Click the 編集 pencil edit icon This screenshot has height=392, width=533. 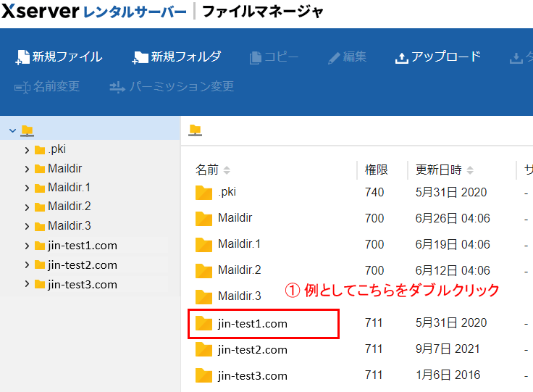[334, 58]
